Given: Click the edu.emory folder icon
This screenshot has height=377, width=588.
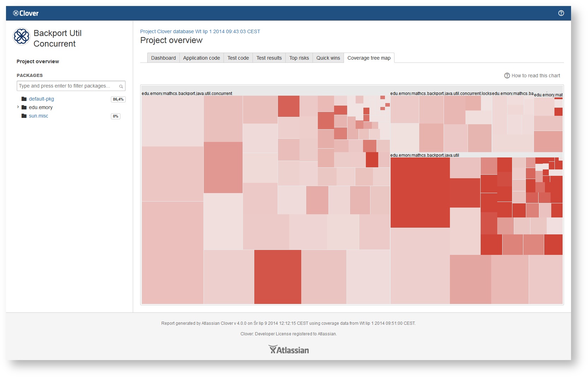Looking at the screenshot, I should (x=24, y=107).
